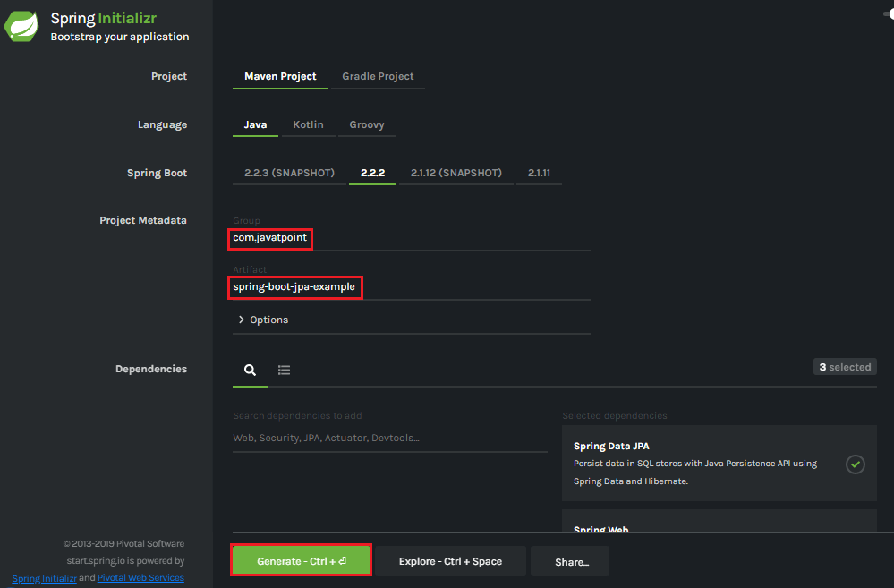Select the Spring Web dependency card
Screen dimensions: 894x588
[x=719, y=521]
